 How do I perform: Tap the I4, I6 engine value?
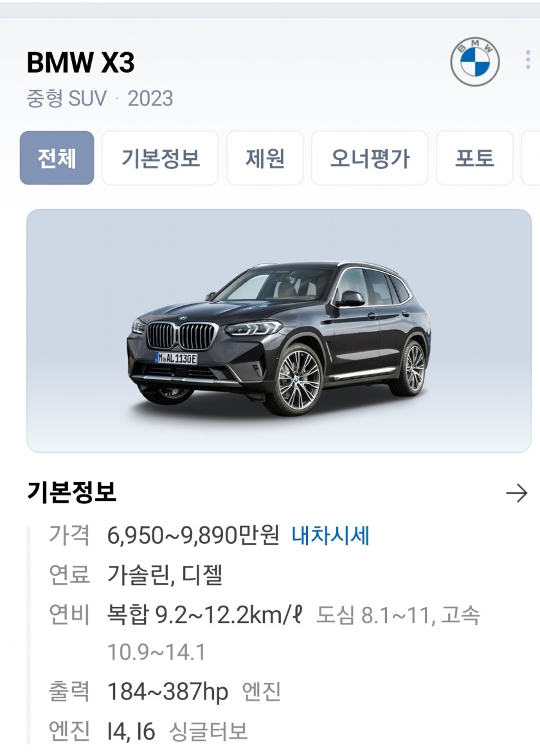point(131,732)
